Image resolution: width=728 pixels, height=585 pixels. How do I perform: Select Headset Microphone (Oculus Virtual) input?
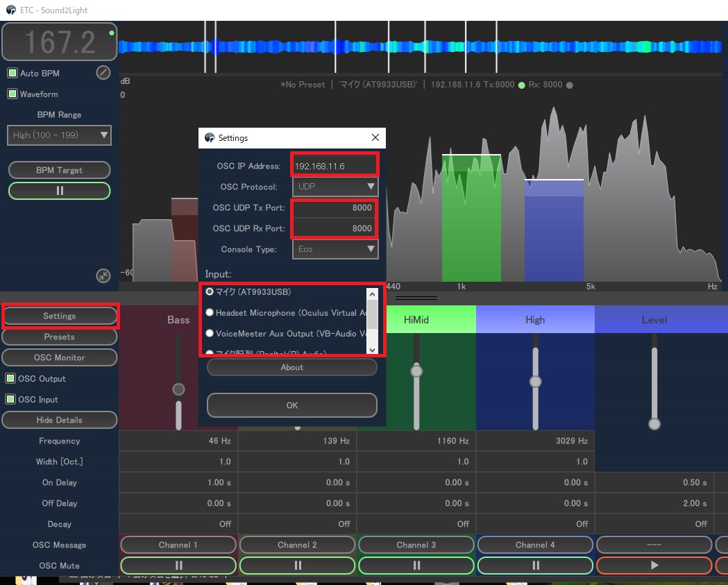tap(210, 312)
